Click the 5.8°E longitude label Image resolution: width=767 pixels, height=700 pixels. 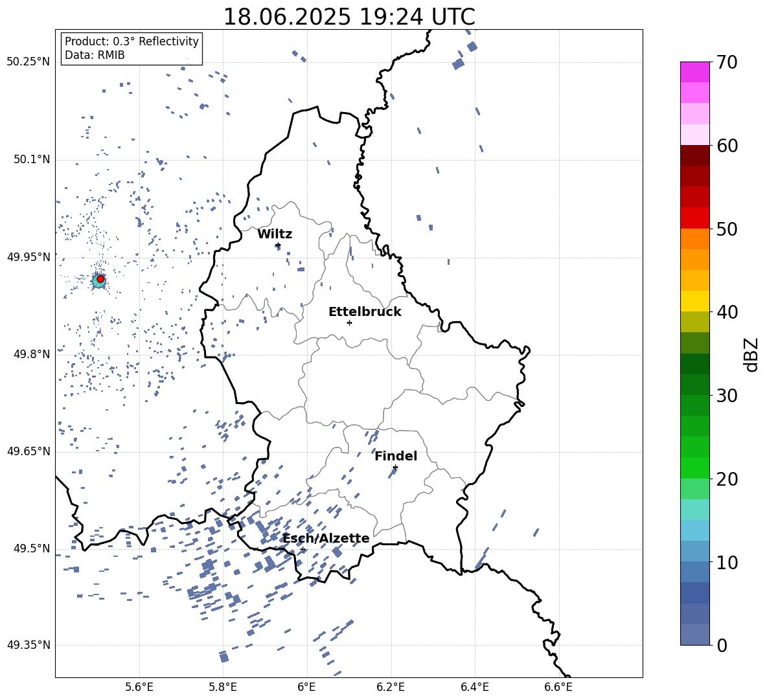click(223, 688)
